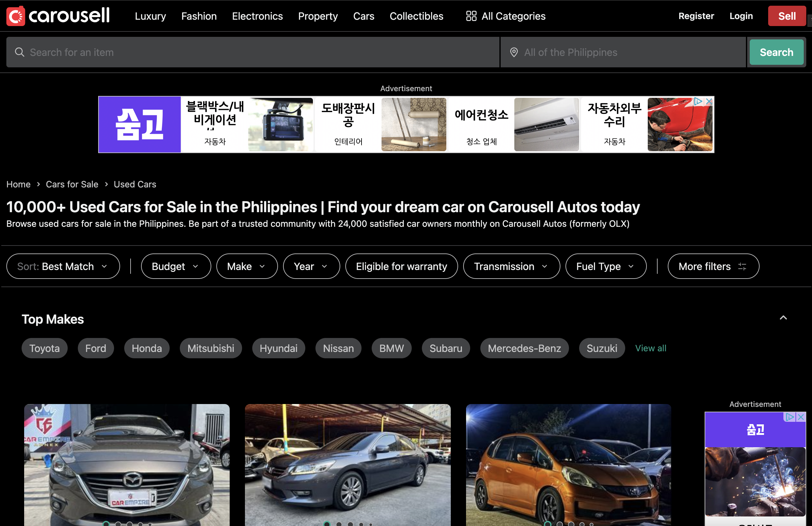
Task: Select the Ford make chip
Action: (x=96, y=348)
